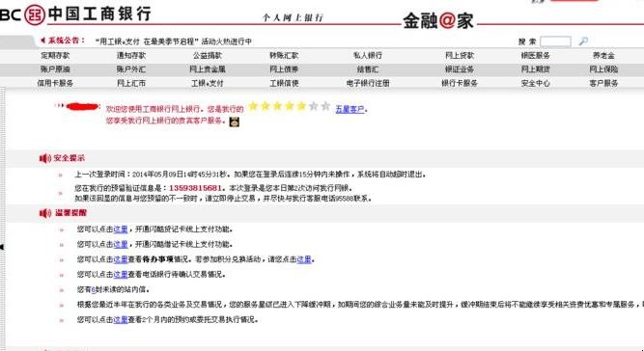Click 这里 link for 闪酷贷记卡线上支付
644x351 pixels.
121,229
